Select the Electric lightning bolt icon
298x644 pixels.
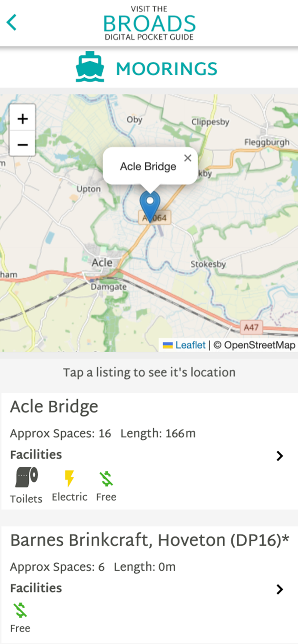pyautogui.click(x=69, y=477)
